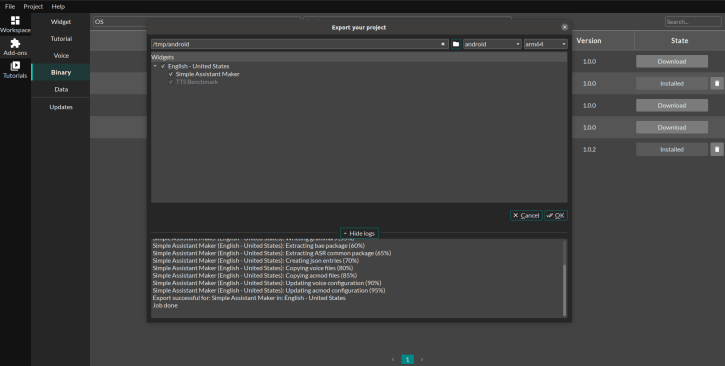
Task: Open the Project menu
Action: click(x=33, y=6)
